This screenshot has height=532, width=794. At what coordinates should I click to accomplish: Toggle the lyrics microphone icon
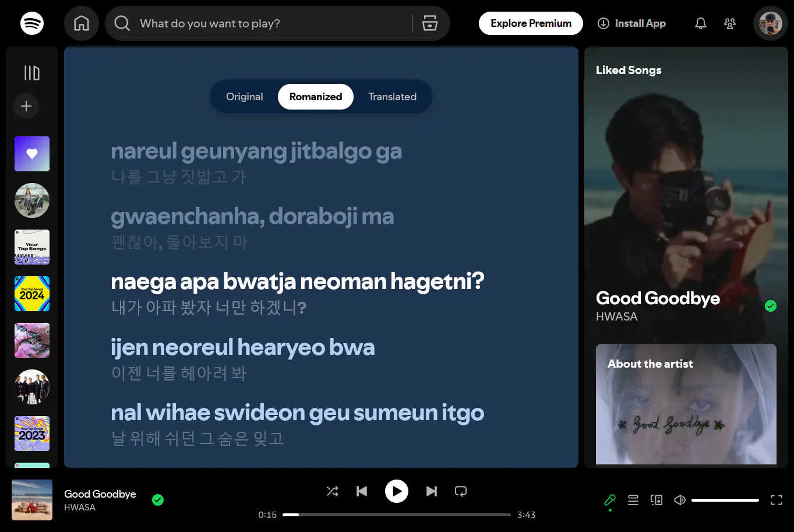[x=610, y=500]
